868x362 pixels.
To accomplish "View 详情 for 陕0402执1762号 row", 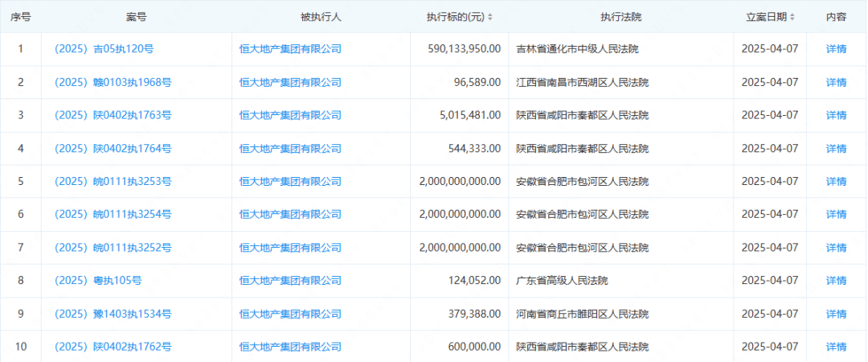I will click(836, 347).
